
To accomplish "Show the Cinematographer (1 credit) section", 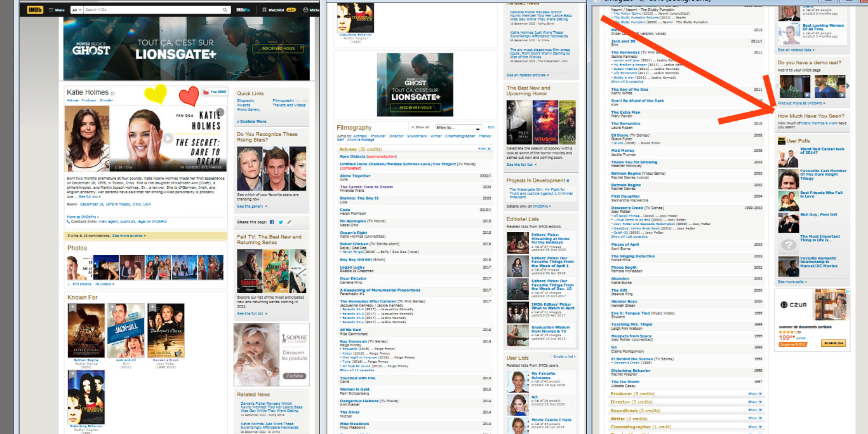I will (x=755, y=427).
